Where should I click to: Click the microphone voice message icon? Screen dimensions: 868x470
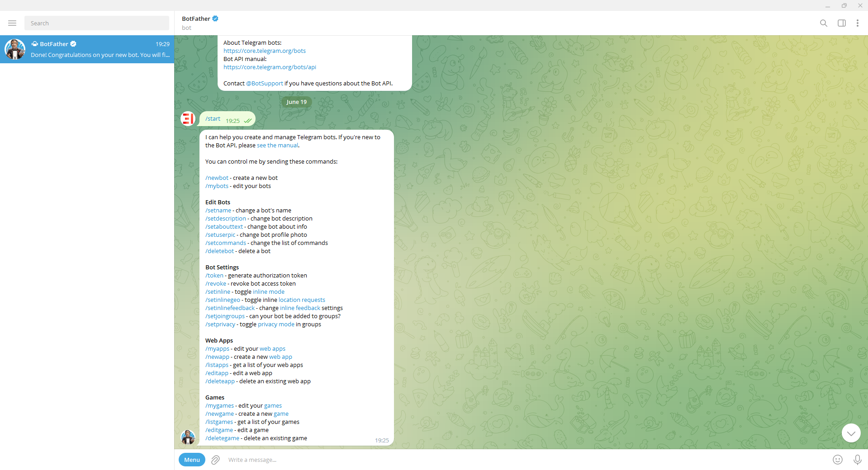857,460
